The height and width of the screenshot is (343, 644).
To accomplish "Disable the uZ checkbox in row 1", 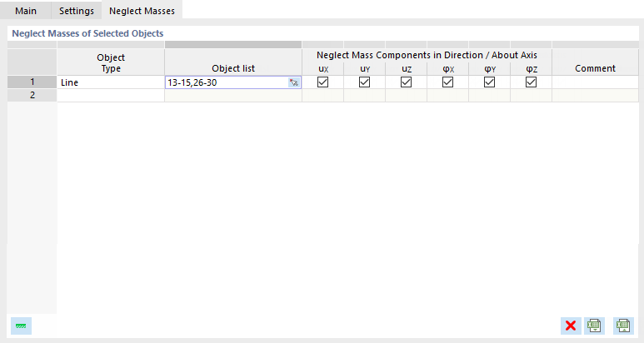I will (407, 82).
